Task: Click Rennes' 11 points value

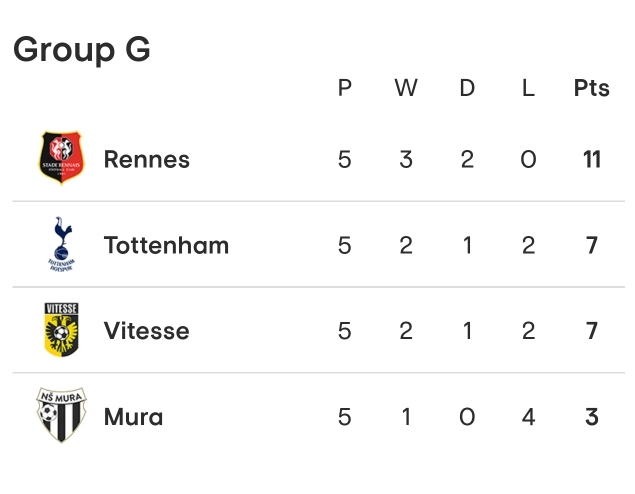Action: 591,159
